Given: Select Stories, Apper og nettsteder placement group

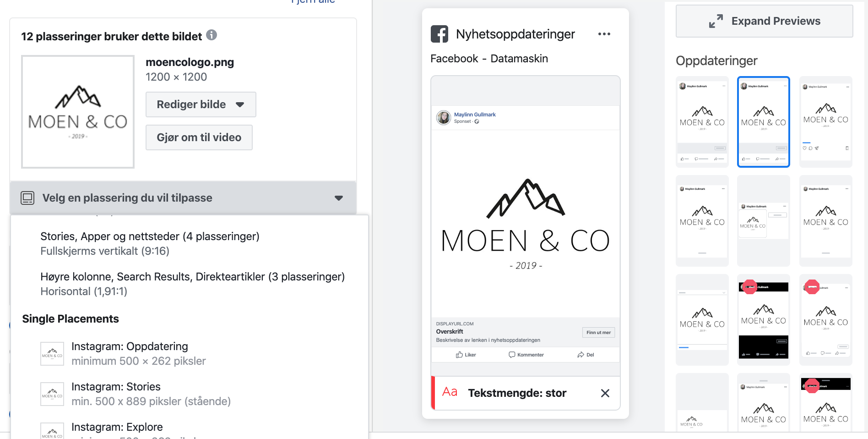Looking at the screenshot, I should pos(150,243).
